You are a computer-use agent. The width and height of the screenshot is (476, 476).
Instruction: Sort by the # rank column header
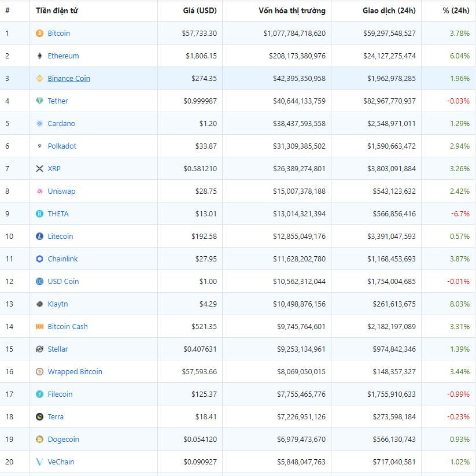(8, 10)
